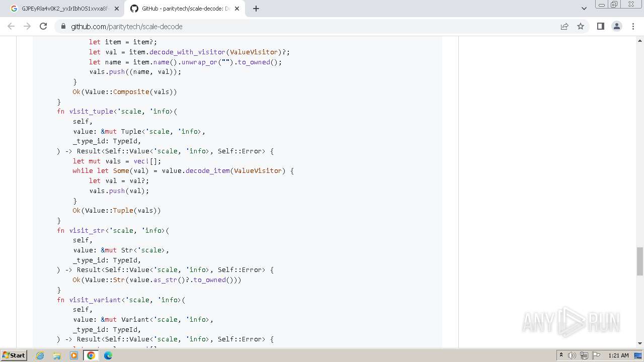644x362 pixels.
Task: Click 'let mut vals = vec![];' line
Action: pos(117,161)
